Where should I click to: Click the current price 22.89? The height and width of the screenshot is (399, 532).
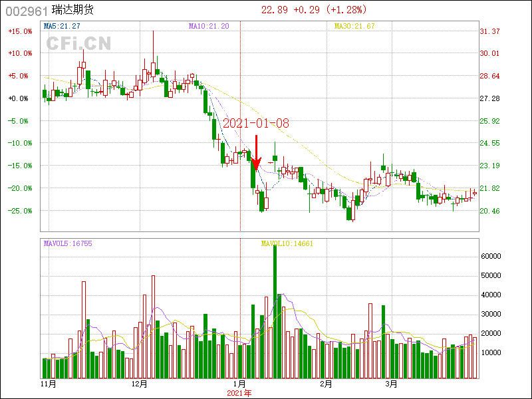[275, 10]
